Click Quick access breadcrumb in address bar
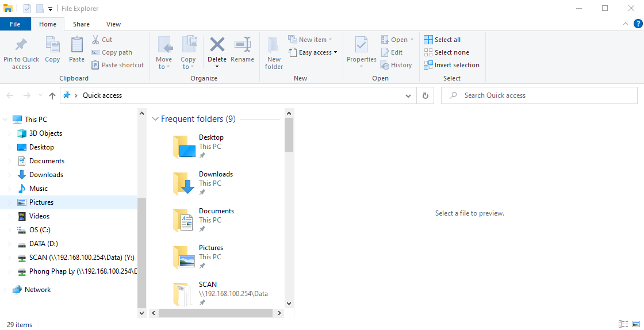644x330 pixels. click(102, 95)
